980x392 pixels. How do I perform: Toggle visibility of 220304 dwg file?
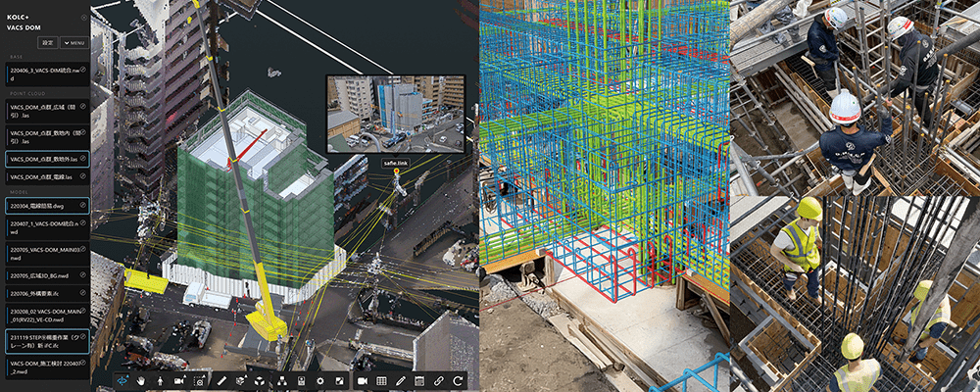[x=83, y=206]
